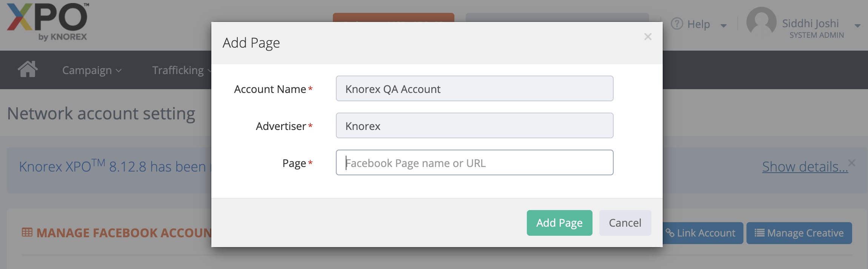
Task: Click the XPO by Knorex logo
Action: [x=48, y=22]
